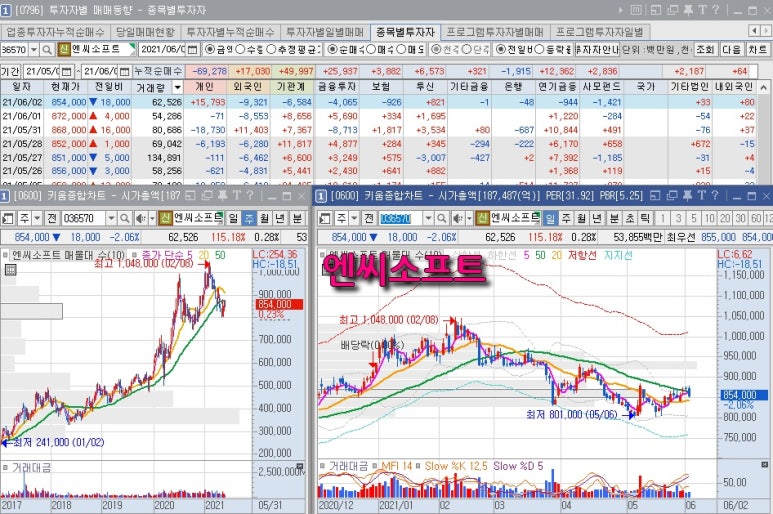Switch to 프로그램투자자일별 tab
Viewport: 773px width, 514px height.
[x=599, y=32]
